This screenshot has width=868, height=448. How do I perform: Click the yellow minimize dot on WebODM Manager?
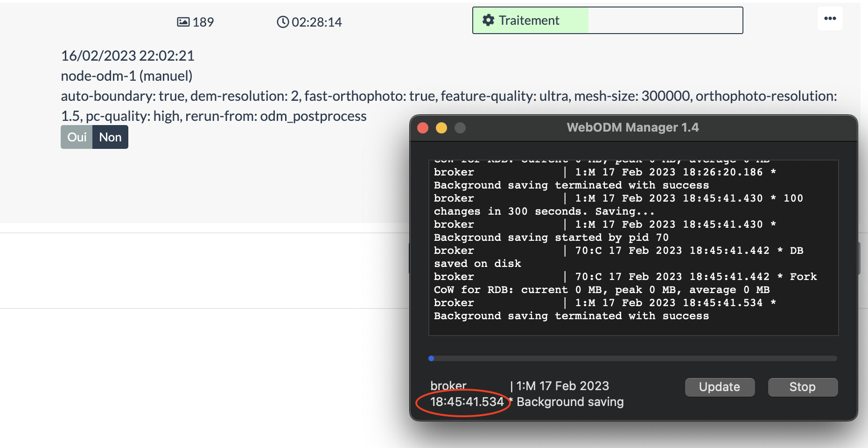pyautogui.click(x=441, y=127)
